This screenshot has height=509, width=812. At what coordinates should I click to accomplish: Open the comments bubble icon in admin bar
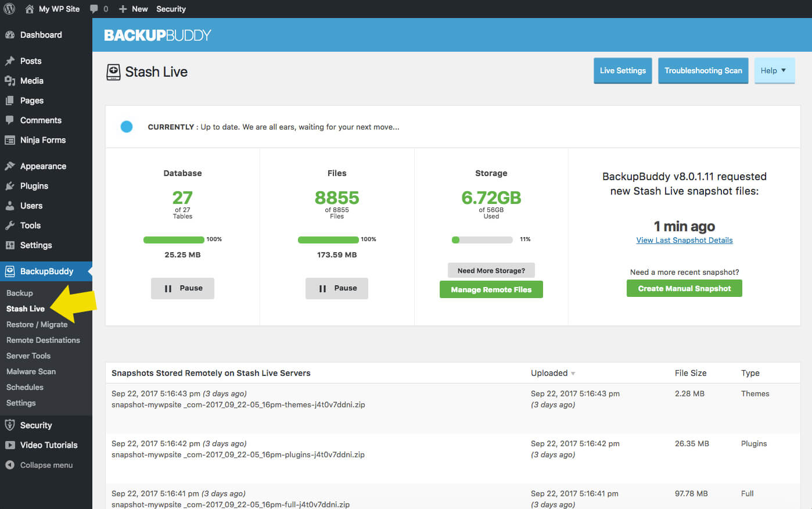tap(94, 9)
